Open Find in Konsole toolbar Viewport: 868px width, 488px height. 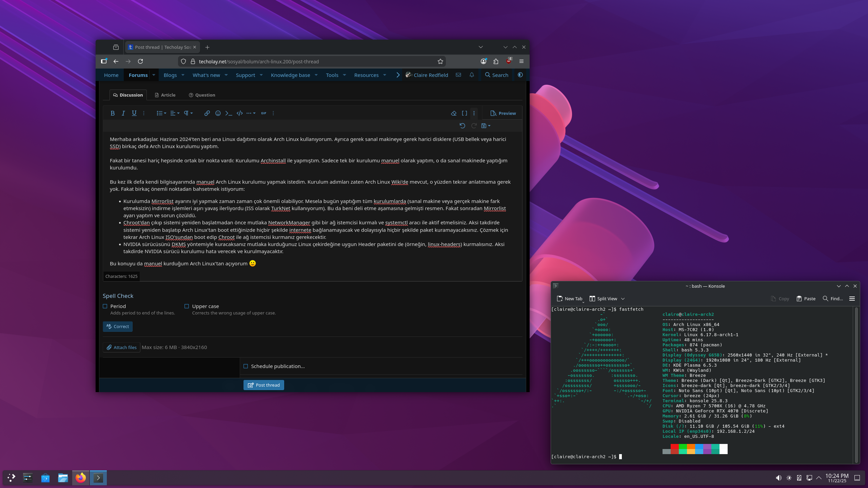[833, 299]
